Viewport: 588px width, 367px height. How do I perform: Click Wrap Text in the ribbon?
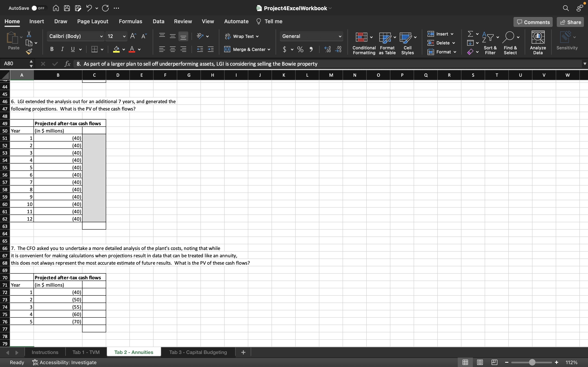tap(242, 36)
